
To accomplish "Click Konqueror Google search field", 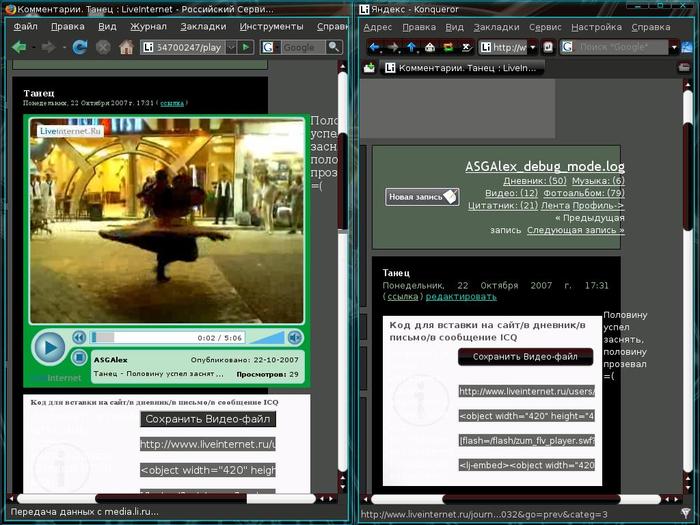I will tap(621, 47).
